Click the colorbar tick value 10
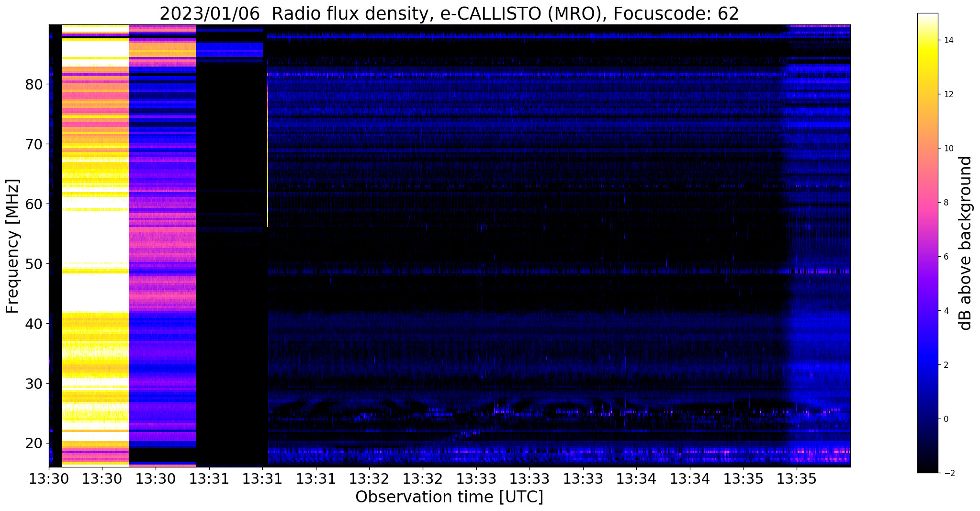Image resolution: width=980 pixels, height=511 pixels. pos(948,148)
